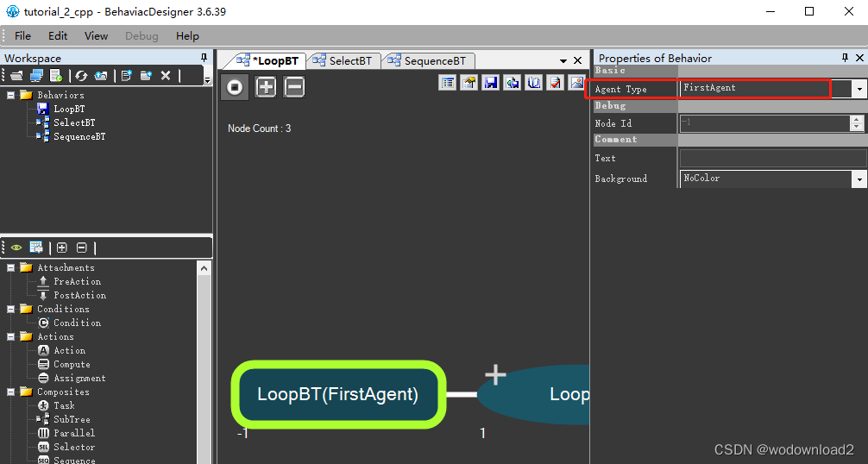Click the center-view circle button in canvas
The height and width of the screenshot is (464, 868).
click(x=235, y=87)
